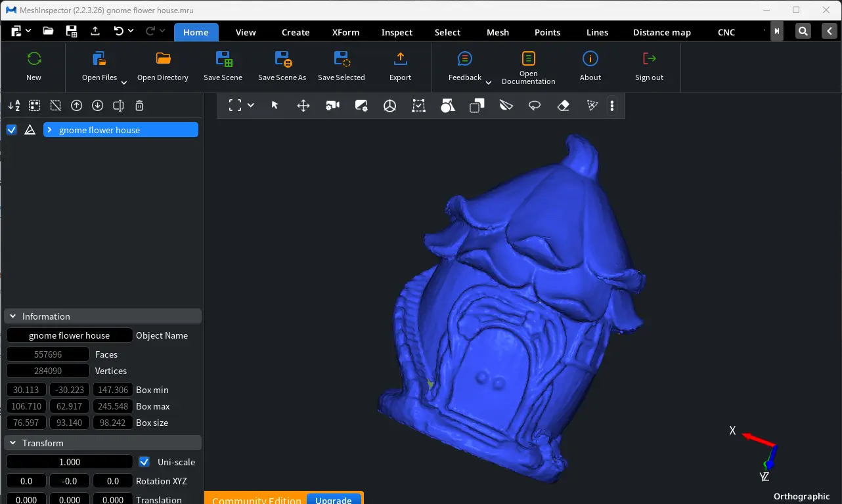This screenshot has width=842, height=504.
Task: Collapse the Transform section
Action: coord(13,443)
